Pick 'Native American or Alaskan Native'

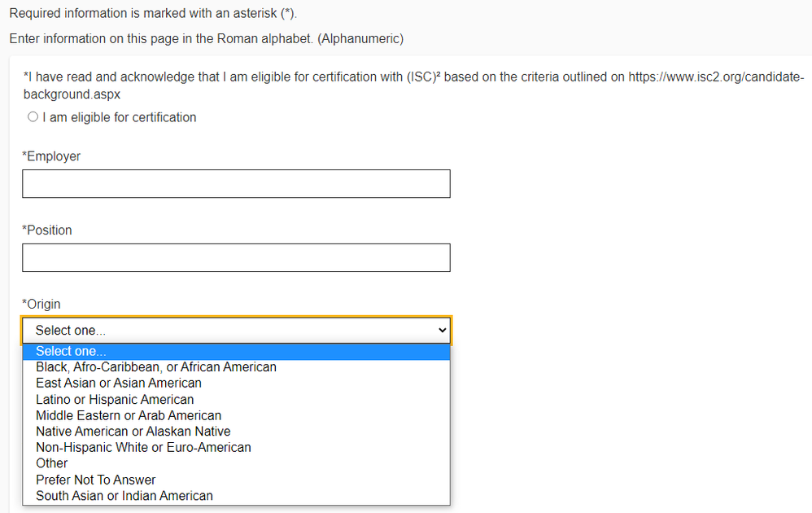[x=133, y=432]
